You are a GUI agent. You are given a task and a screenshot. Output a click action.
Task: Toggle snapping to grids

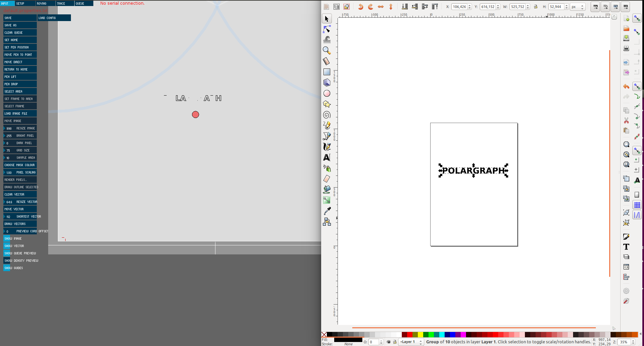[x=637, y=205]
